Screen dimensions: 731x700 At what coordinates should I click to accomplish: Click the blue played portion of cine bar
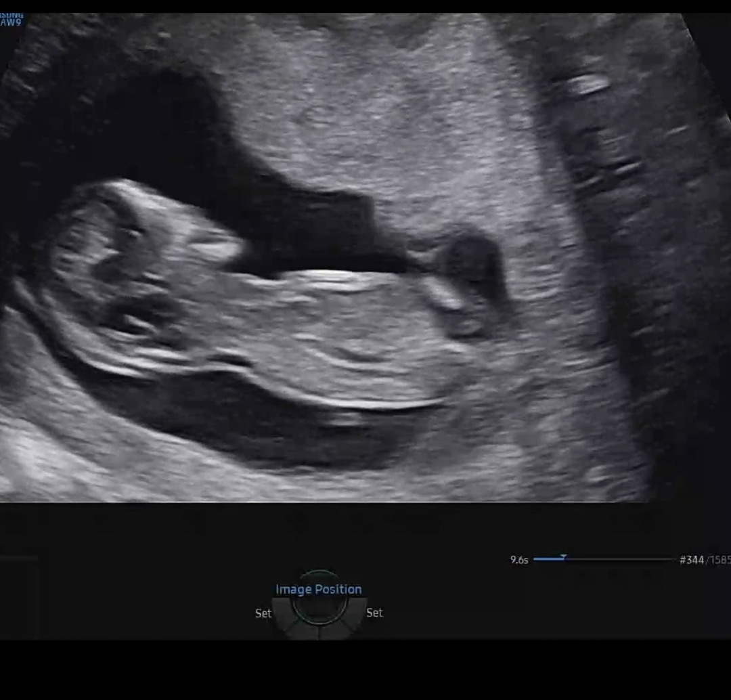point(548,559)
